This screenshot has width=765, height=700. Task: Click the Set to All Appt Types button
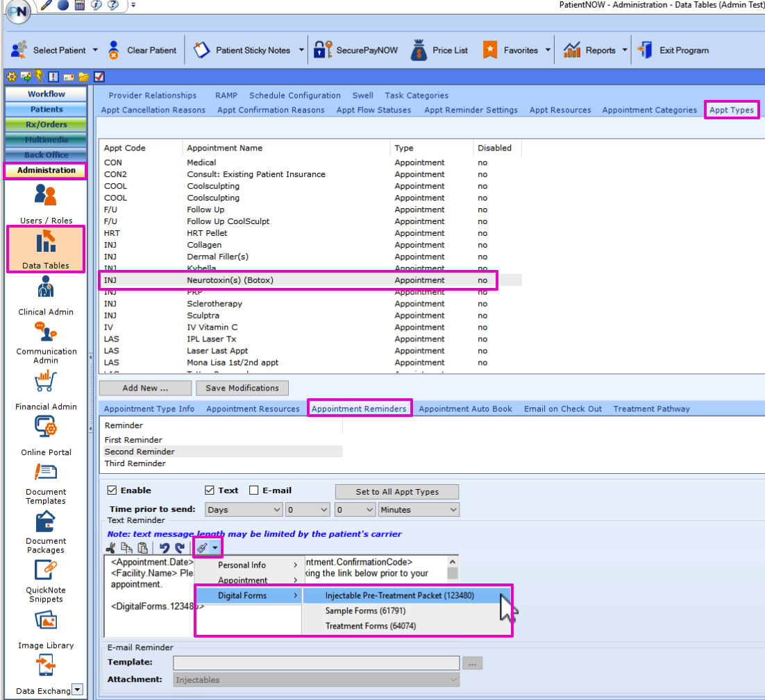pos(396,491)
